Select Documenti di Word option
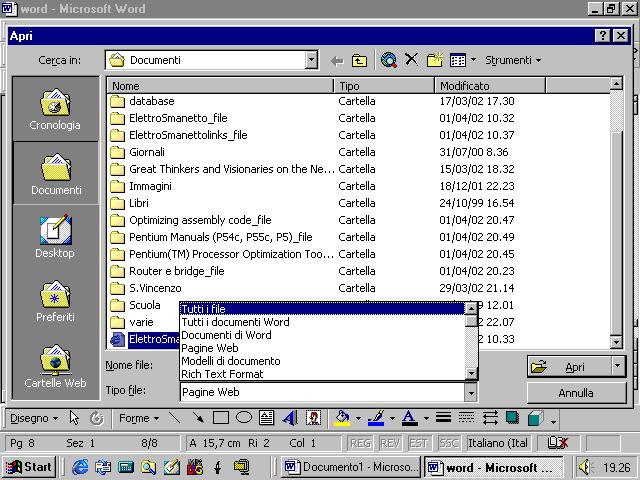The width and height of the screenshot is (640, 480). click(x=322, y=335)
